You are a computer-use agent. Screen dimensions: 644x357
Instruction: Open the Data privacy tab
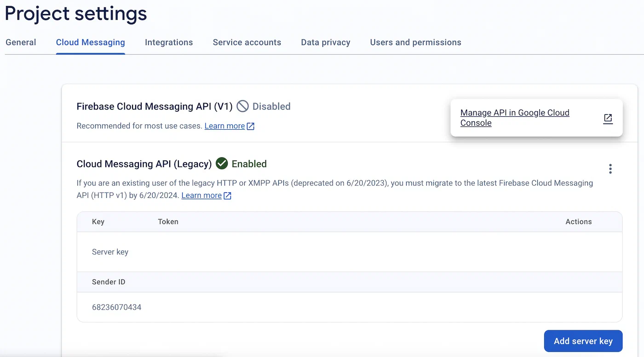pos(326,42)
